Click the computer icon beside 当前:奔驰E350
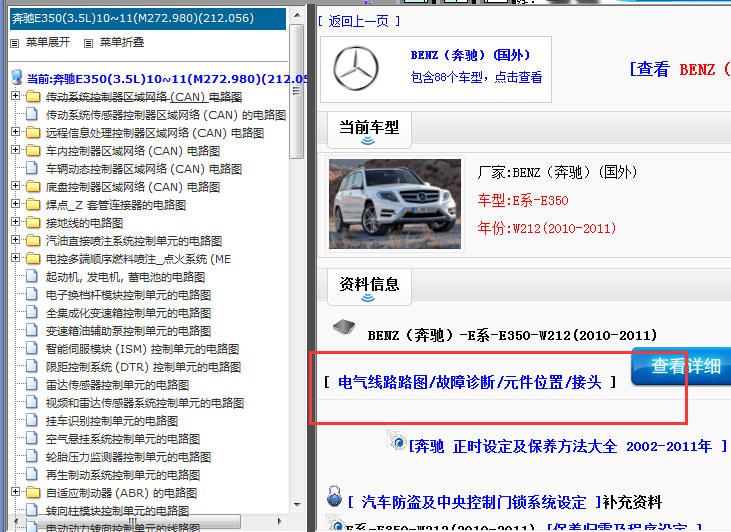Viewport: 731px width, 532px height. (x=17, y=77)
